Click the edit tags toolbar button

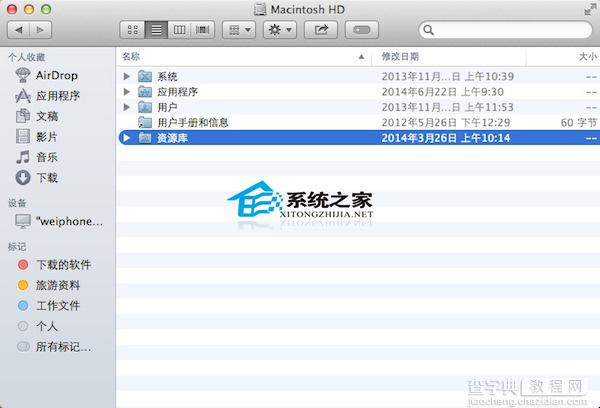click(x=362, y=30)
